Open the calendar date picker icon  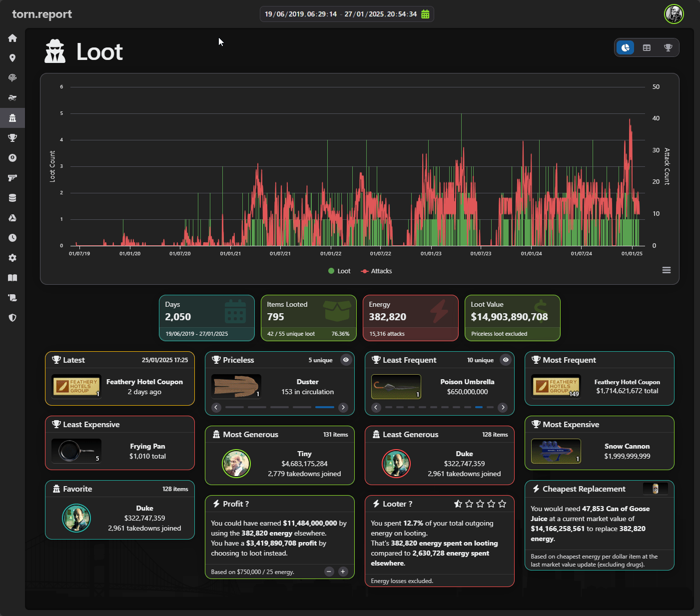425,14
